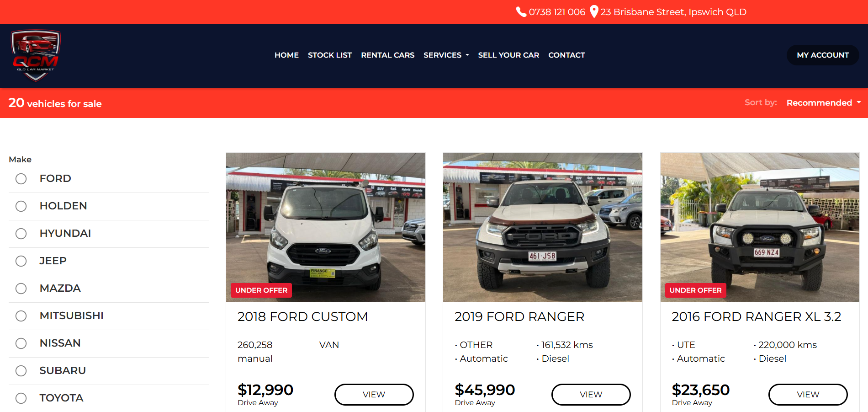This screenshot has height=412, width=868.
Task: Click the Under Offer badge on Ranger XL
Action: coord(695,290)
